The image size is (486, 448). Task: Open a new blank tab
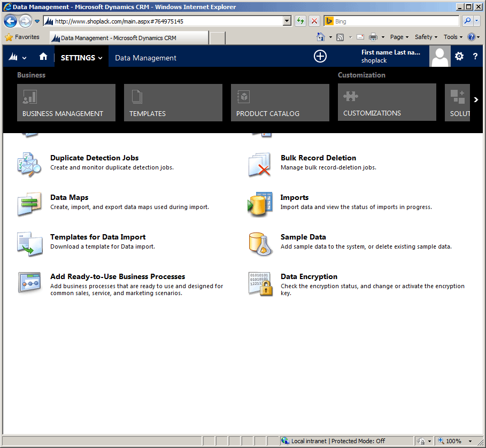point(218,38)
